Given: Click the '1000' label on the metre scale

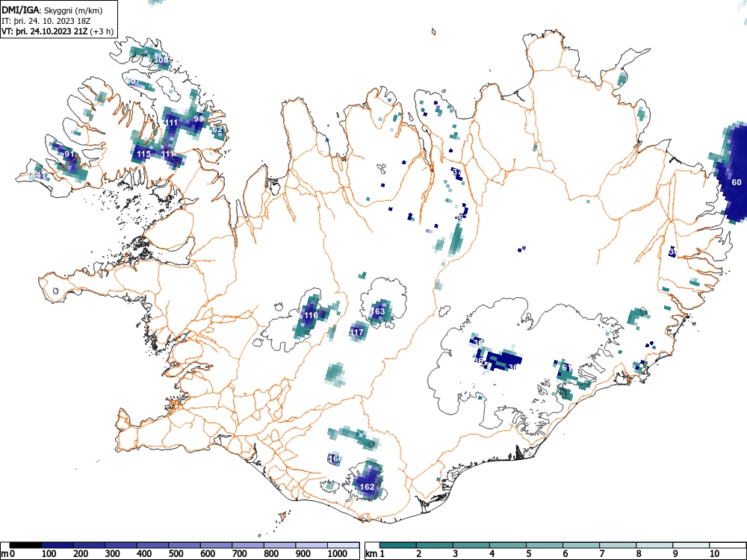Looking at the screenshot, I should (x=338, y=554).
